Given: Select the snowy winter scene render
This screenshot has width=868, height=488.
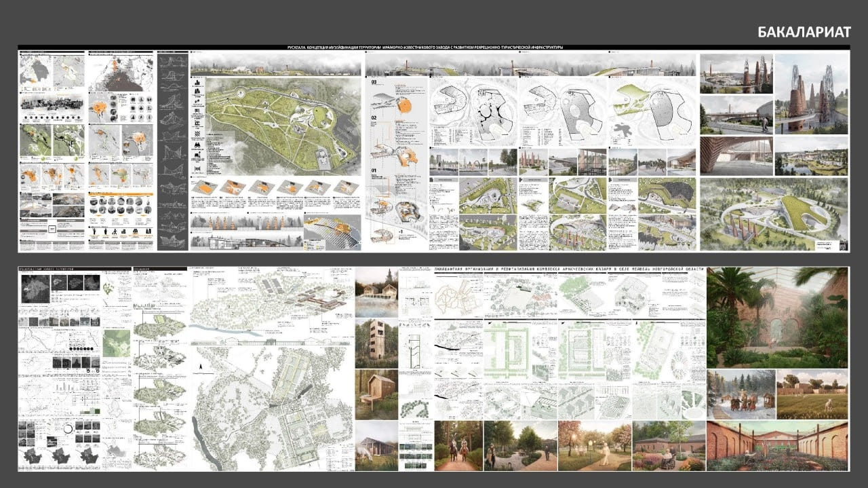Looking at the screenshot, I should pos(740,394).
